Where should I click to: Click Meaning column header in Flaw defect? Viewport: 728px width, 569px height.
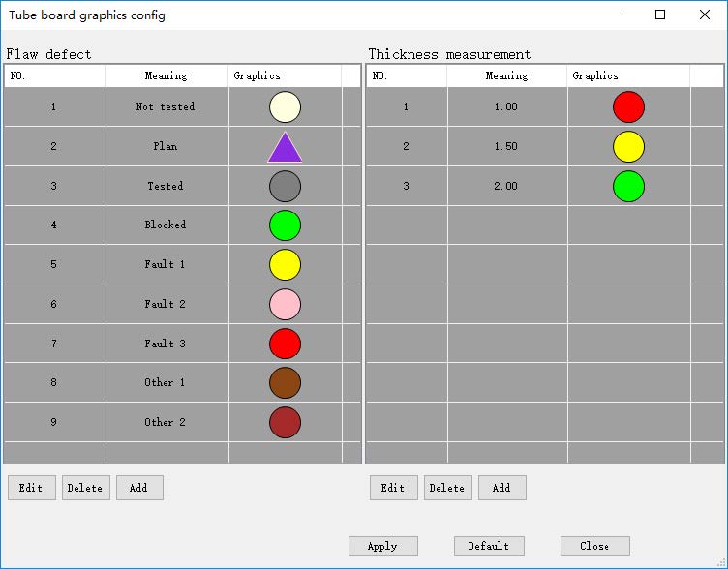[166, 75]
